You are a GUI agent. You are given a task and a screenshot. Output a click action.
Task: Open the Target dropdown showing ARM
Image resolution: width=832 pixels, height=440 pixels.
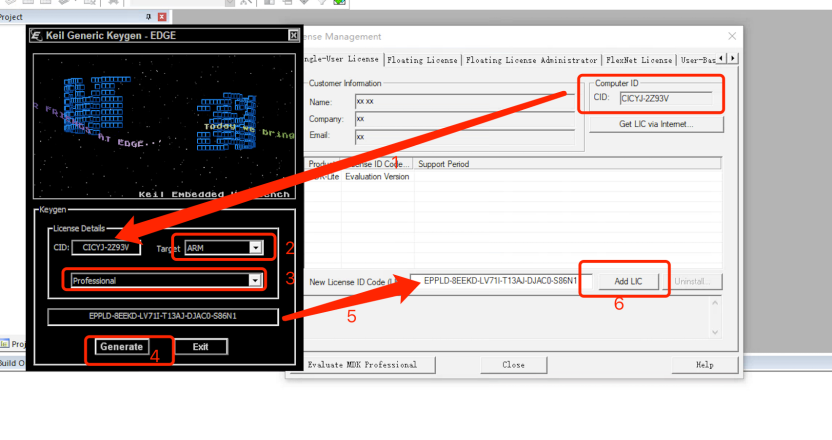(223, 248)
